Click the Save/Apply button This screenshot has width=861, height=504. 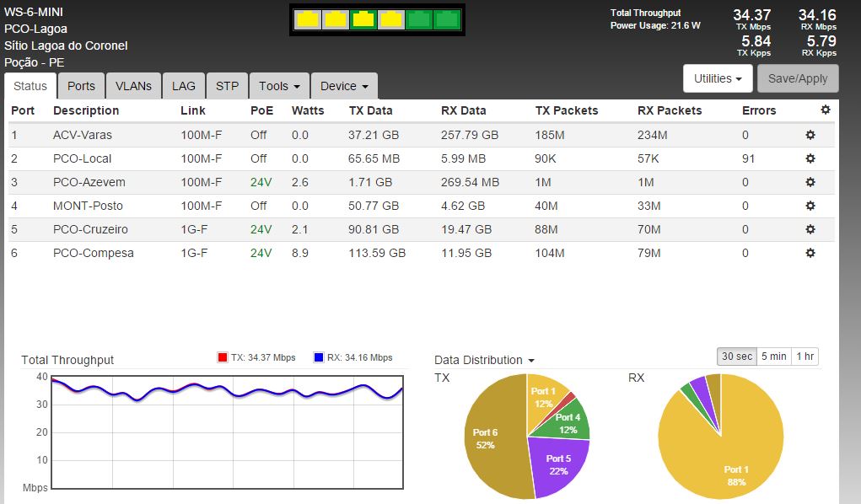point(797,78)
